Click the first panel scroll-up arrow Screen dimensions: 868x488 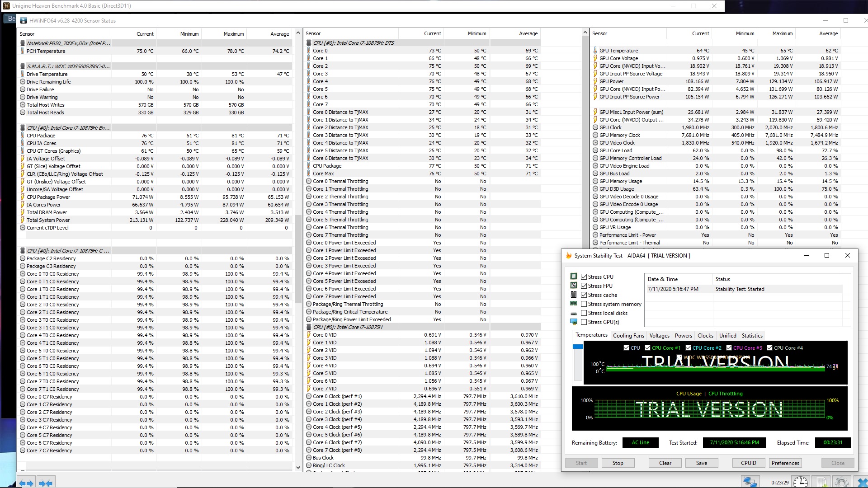298,33
